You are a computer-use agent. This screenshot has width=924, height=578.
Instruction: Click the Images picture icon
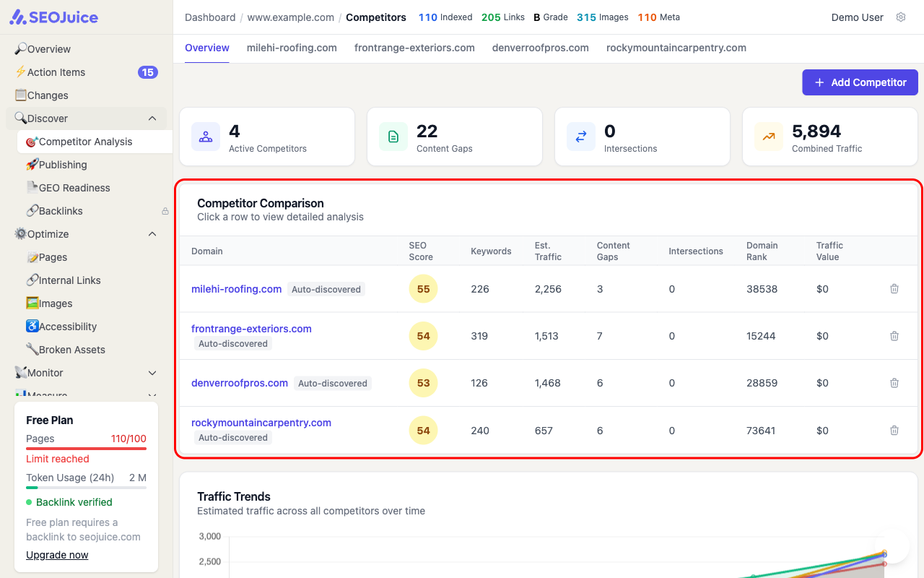(32, 303)
